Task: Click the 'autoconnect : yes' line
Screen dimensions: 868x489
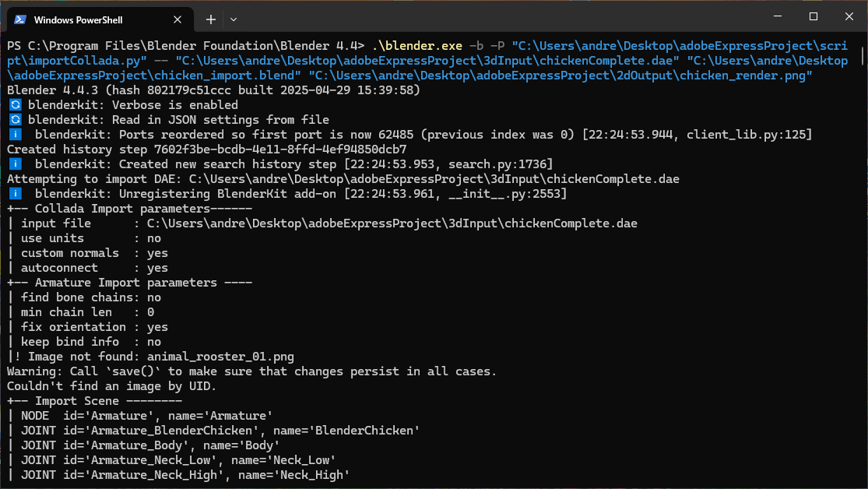Action: (87, 268)
